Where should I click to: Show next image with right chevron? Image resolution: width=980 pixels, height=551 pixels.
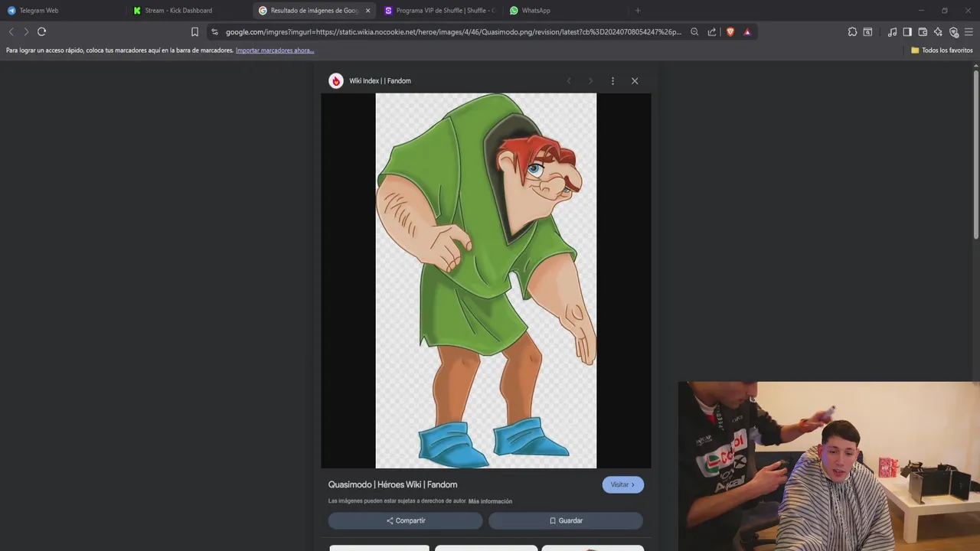590,81
